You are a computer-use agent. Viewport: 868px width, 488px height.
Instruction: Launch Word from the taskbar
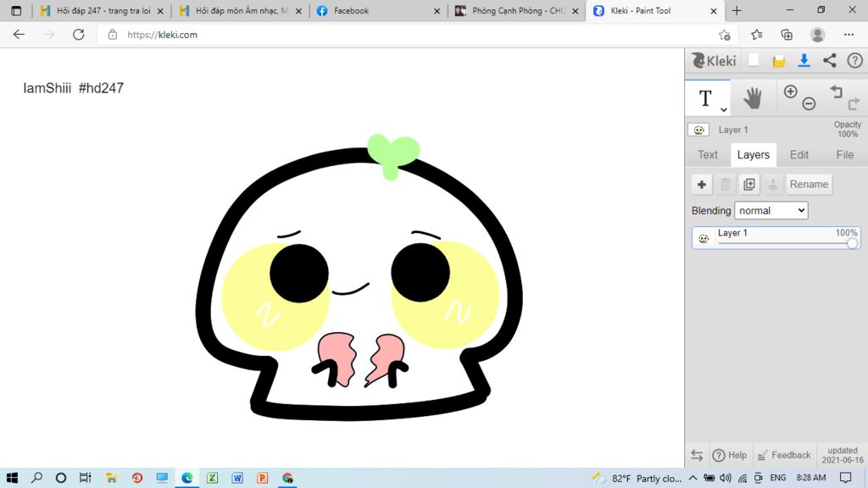coord(237,478)
